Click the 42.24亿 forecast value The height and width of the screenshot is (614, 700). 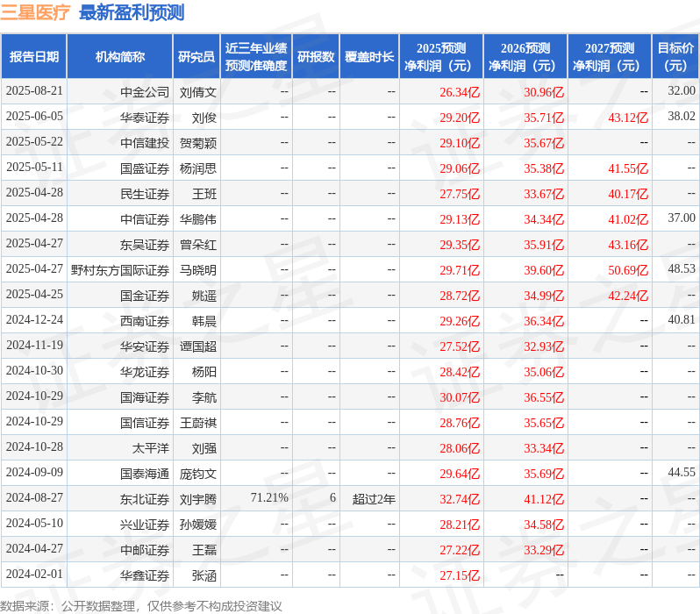[x=628, y=296]
